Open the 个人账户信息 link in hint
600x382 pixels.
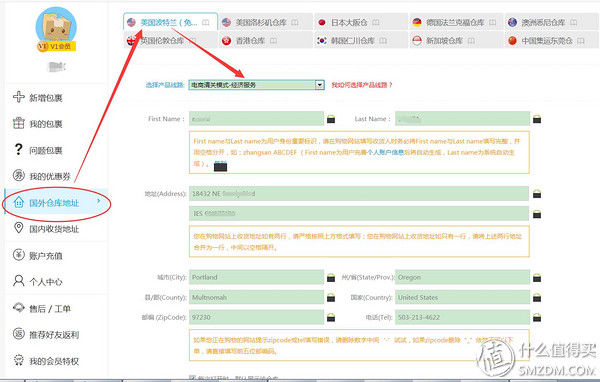[386, 152]
